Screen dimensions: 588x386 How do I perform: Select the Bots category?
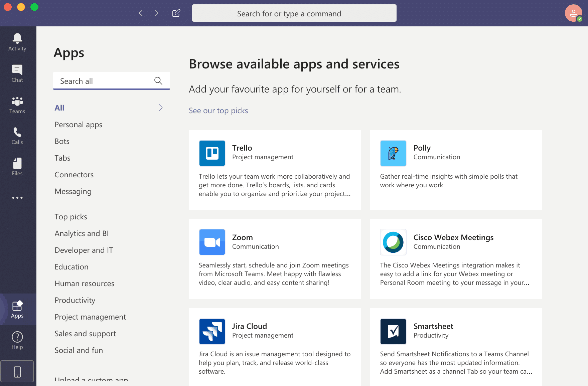point(62,141)
